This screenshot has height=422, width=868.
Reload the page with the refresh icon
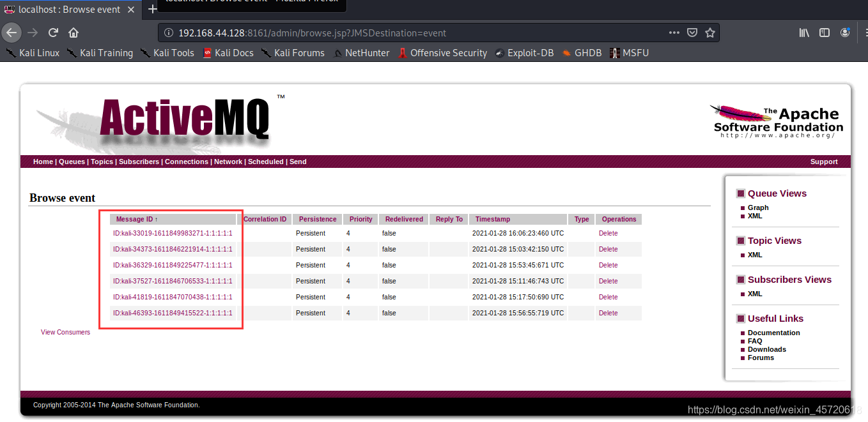click(x=54, y=33)
